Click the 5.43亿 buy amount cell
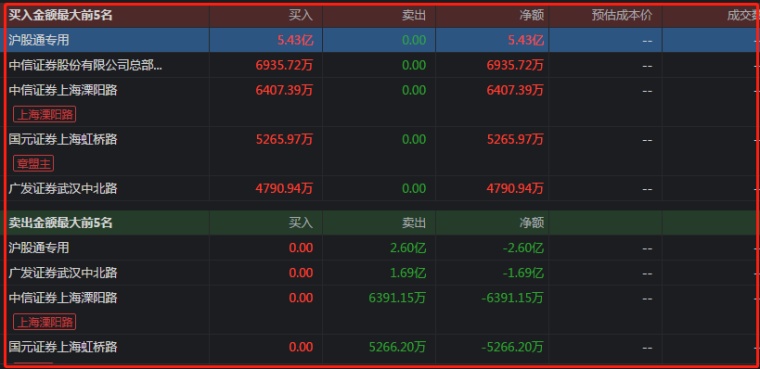The height and width of the screenshot is (369, 760). [x=296, y=40]
